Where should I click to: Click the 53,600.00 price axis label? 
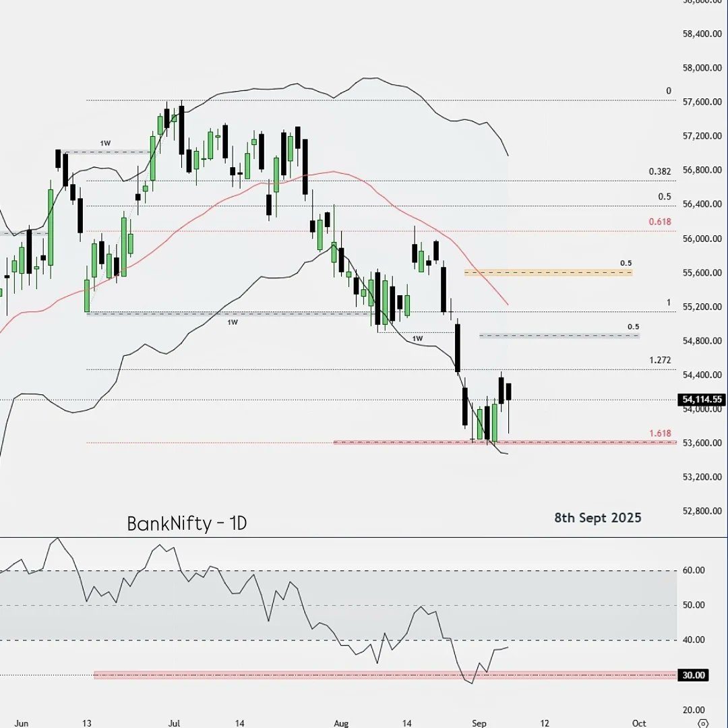click(x=702, y=443)
